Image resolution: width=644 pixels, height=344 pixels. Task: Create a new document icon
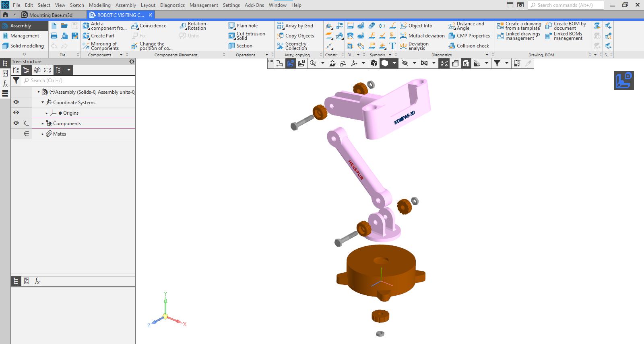pyautogui.click(x=54, y=26)
